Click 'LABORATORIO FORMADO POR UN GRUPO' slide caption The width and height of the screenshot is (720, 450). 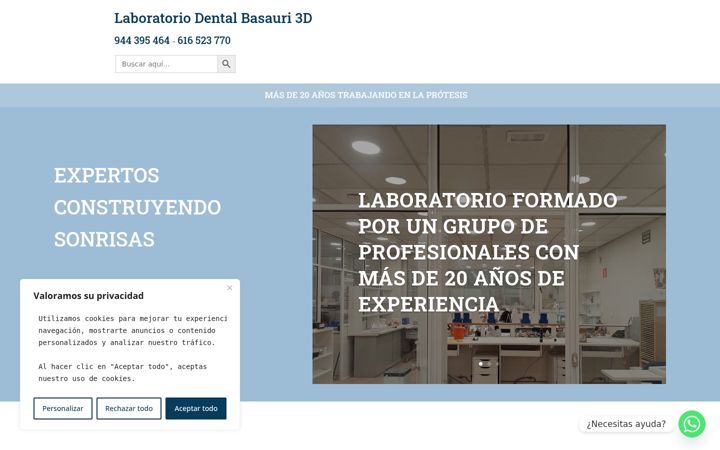pos(488,252)
